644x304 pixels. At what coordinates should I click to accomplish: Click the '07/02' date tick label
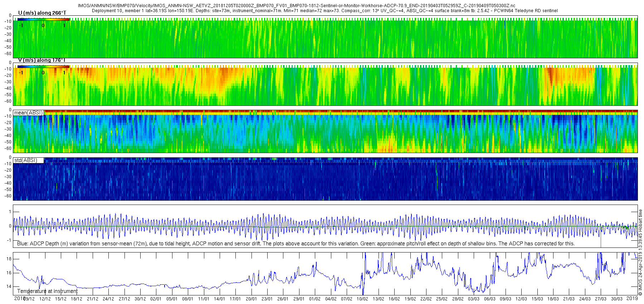coord(347,299)
